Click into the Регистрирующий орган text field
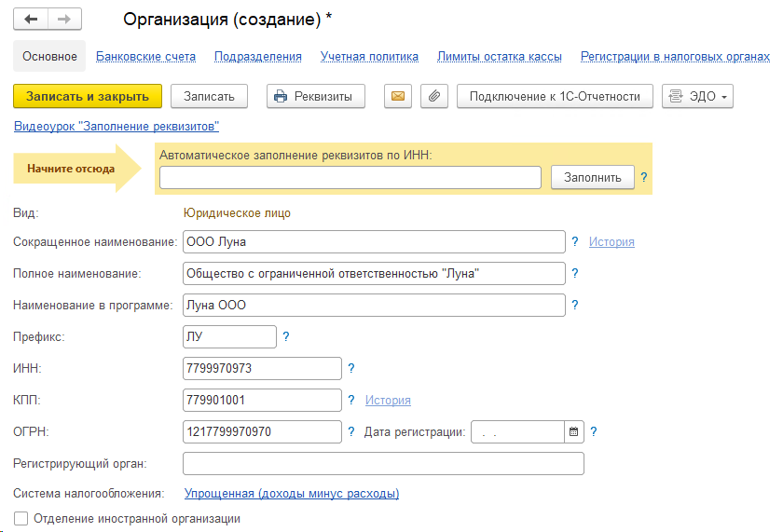 383,463
